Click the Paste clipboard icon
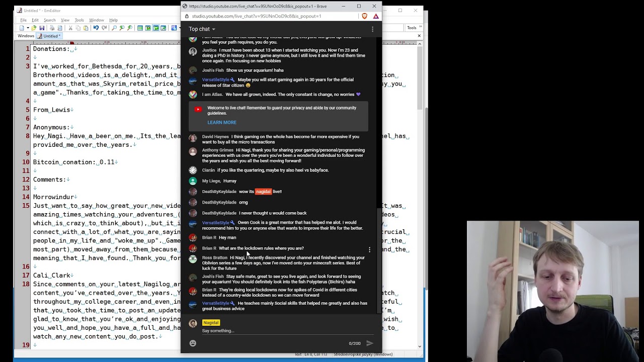Screen dimensions: 644x362 (x=86, y=28)
